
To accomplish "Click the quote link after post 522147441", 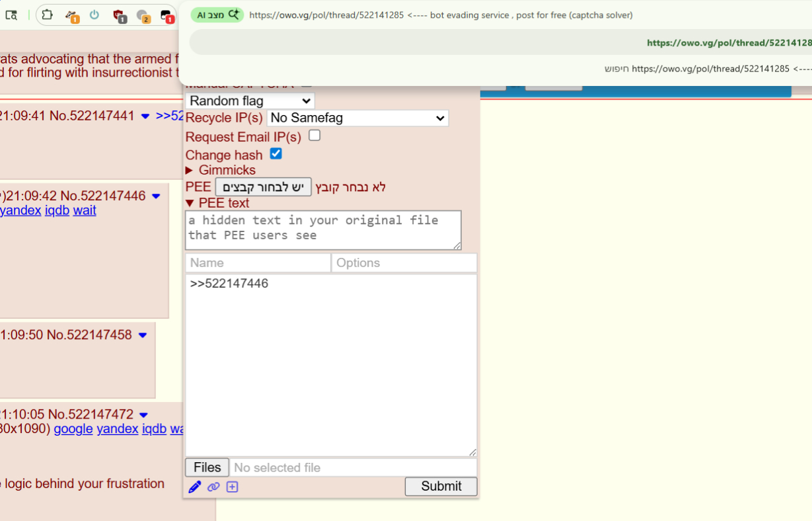I will 168,116.
